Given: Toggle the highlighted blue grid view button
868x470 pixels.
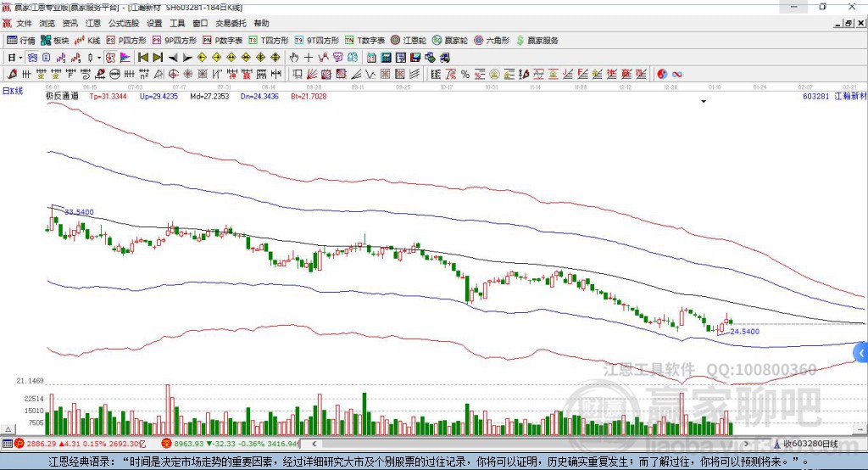Looking at the screenshot, I should (x=32, y=57).
